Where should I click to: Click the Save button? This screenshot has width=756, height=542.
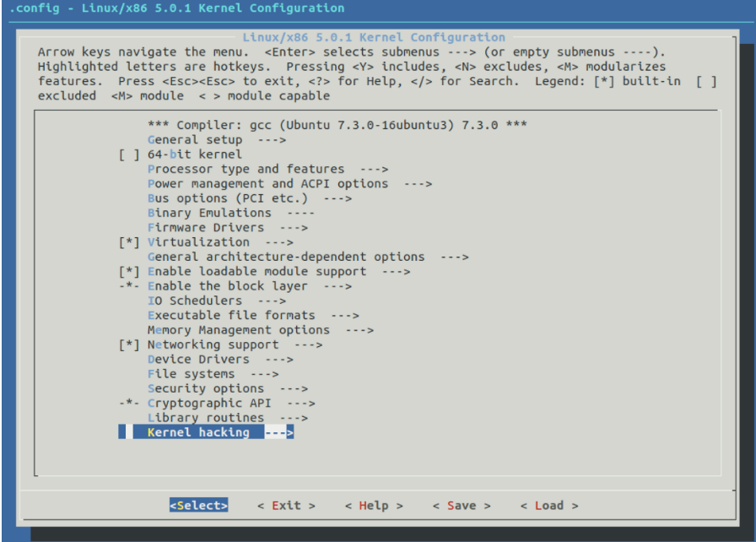click(x=462, y=506)
